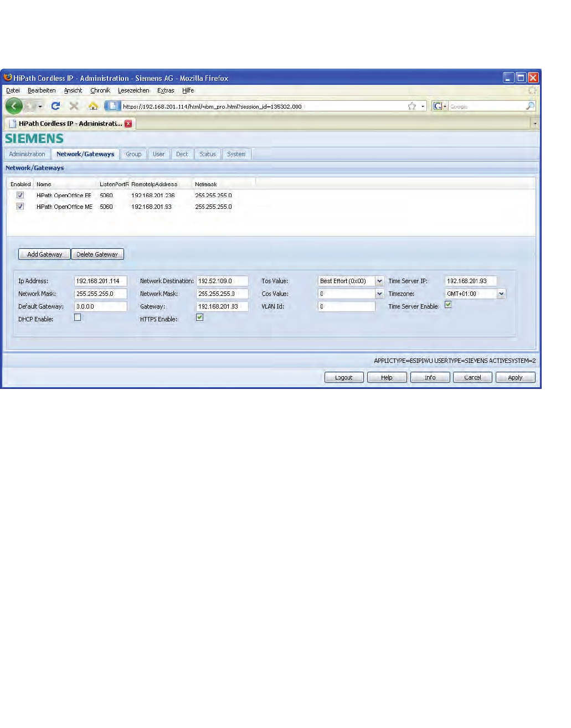Expand the Cos Value dropdown
The image size is (571, 728).
point(379,294)
